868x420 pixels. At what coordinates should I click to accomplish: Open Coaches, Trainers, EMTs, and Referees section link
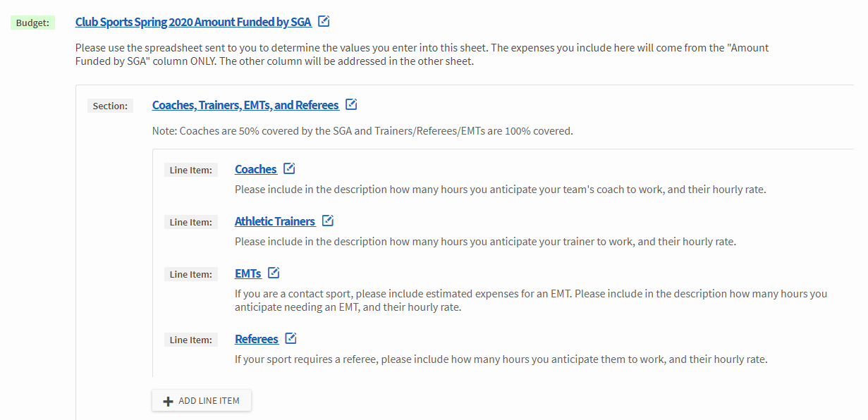(x=245, y=105)
